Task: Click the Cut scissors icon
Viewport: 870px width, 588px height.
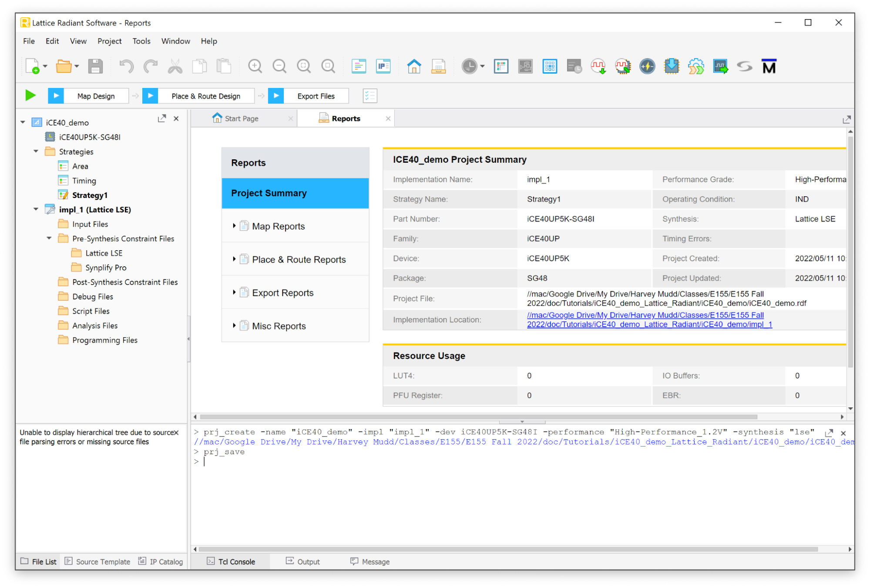Action: [x=175, y=66]
